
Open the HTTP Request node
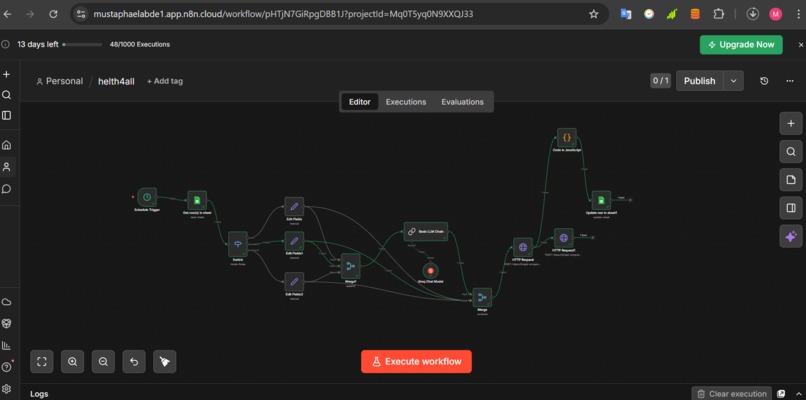[523, 247]
